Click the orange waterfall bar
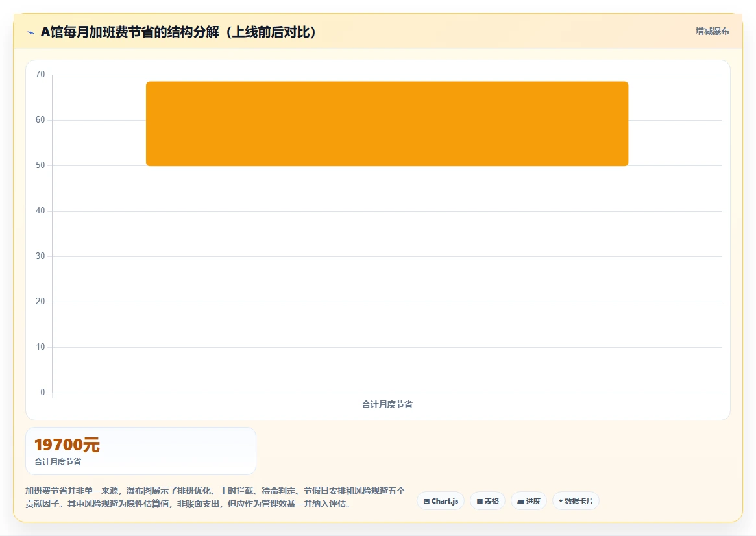Screen dimensions: 756x536 tap(387, 124)
